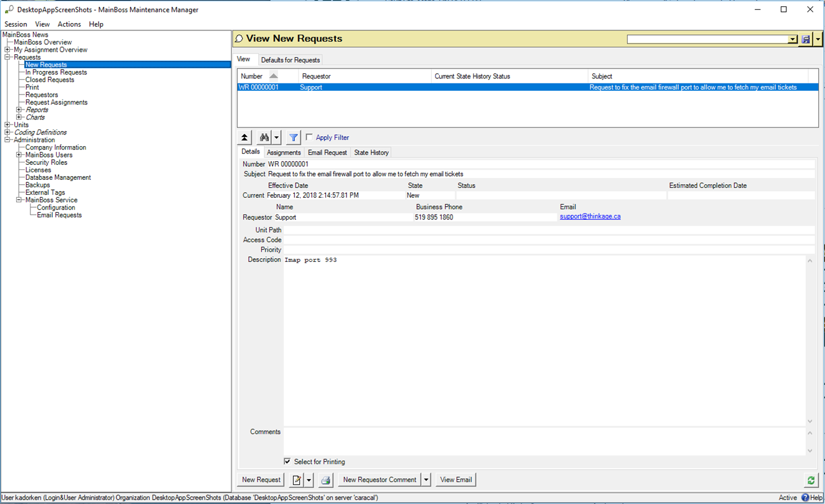This screenshot has width=825, height=504.
Task: Click the MainBoss app icon in title bar
Action: [x=9, y=9]
